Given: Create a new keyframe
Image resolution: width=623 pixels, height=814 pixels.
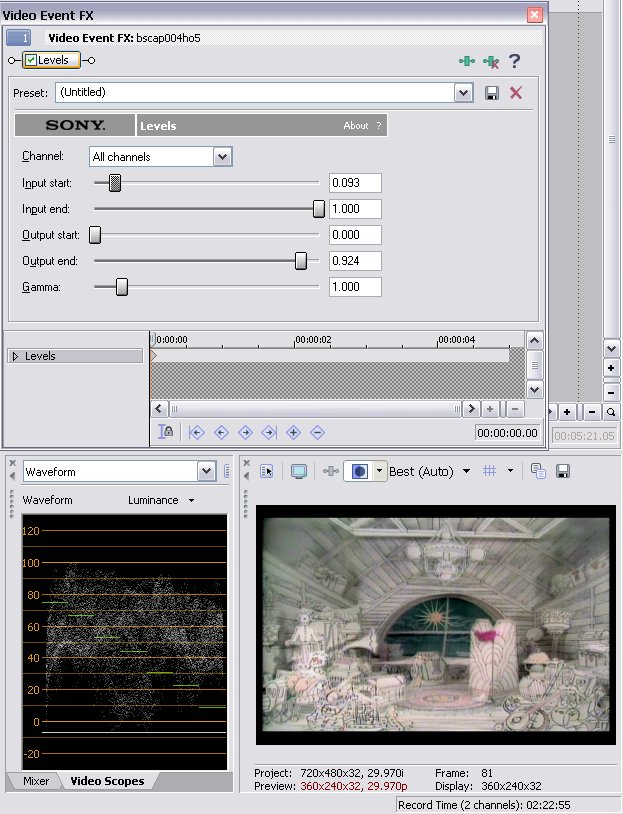Looking at the screenshot, I should click(x=293, y=432).
